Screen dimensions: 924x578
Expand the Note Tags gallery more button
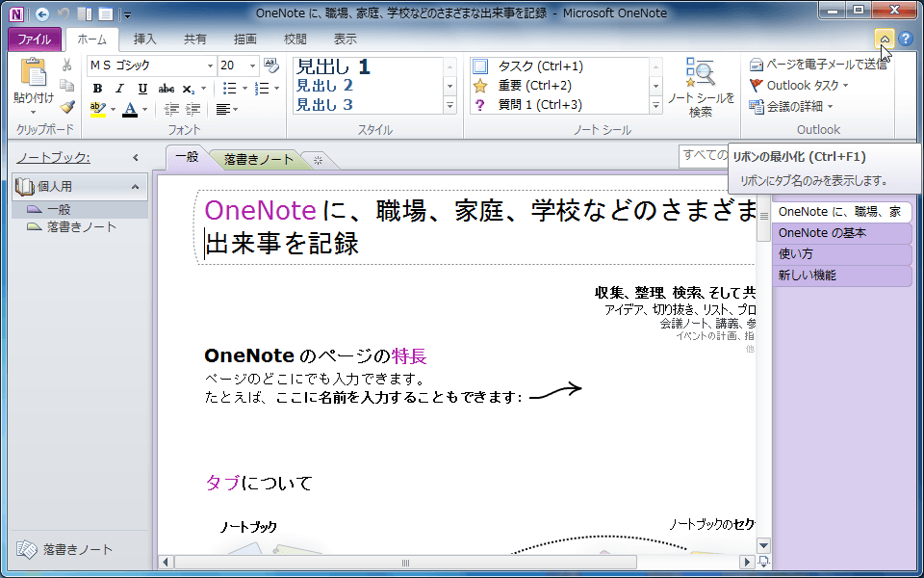pos(655,106)
